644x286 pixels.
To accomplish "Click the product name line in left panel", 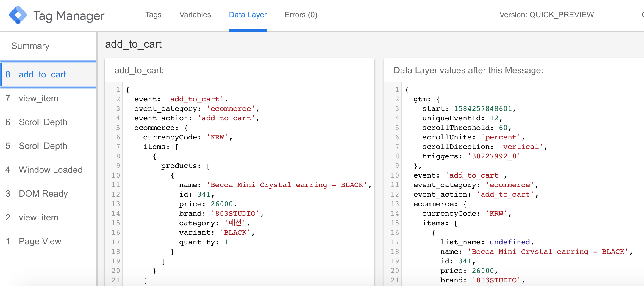I will 275,185.
